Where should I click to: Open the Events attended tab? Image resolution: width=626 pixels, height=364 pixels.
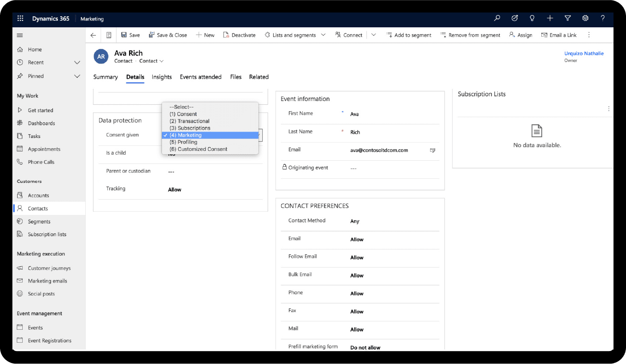click(x=200, y=77)
